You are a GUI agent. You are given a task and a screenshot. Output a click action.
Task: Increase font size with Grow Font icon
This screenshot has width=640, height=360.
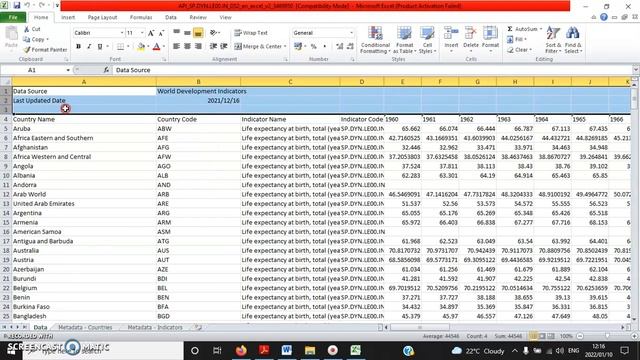click(x=151, y=33)
